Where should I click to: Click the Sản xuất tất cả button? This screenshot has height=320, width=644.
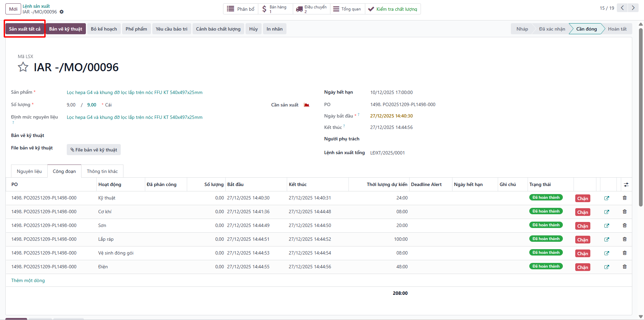(x=25, y=29)
